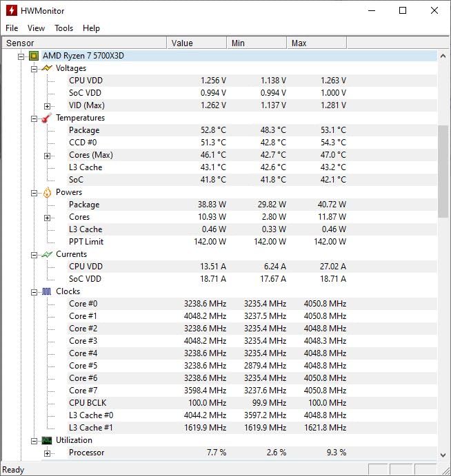This screenshot has height=476, width=451.
Task: Click the AMD Ryzen CPU chip icon
Action: (34, 56)
